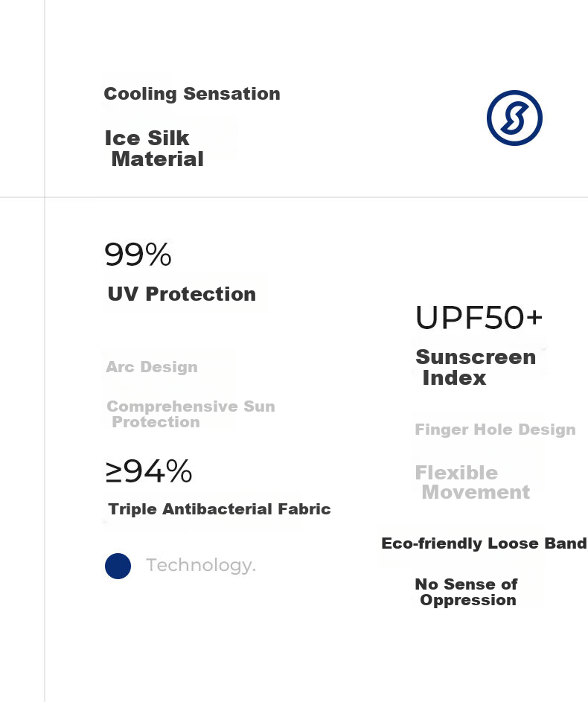Select Triple Antibacterial Fabric label
The image size is (588, 702).
click(x=220, y=509)
